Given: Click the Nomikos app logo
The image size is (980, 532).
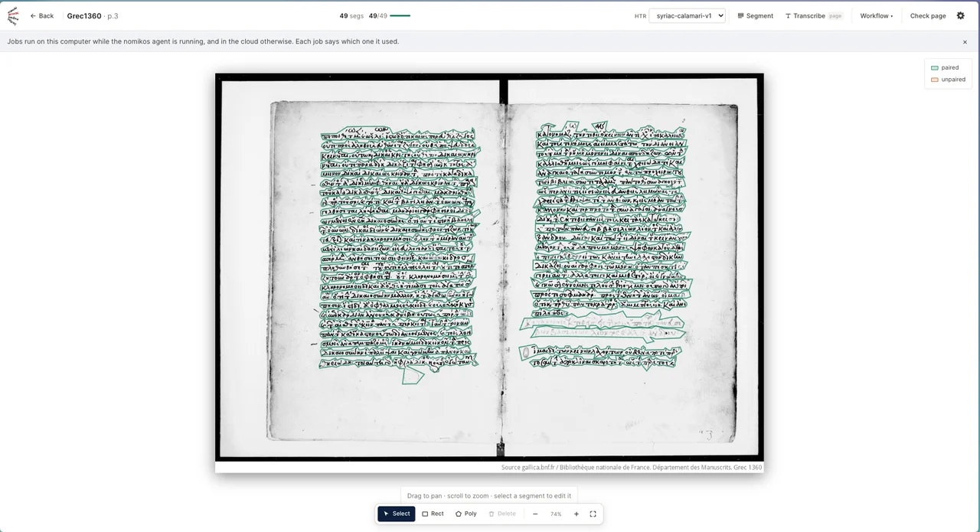Looking at the screenshot, I should (x=12, y=16).
